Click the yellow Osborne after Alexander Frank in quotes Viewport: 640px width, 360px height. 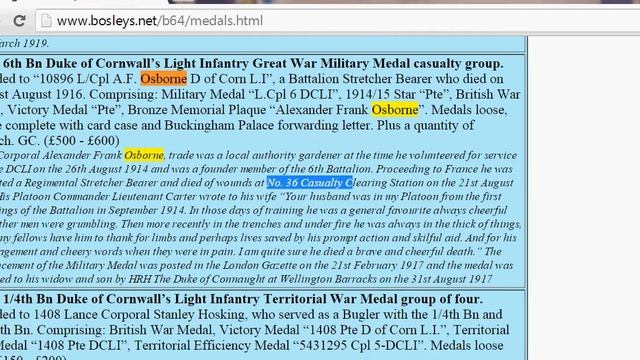395,110
